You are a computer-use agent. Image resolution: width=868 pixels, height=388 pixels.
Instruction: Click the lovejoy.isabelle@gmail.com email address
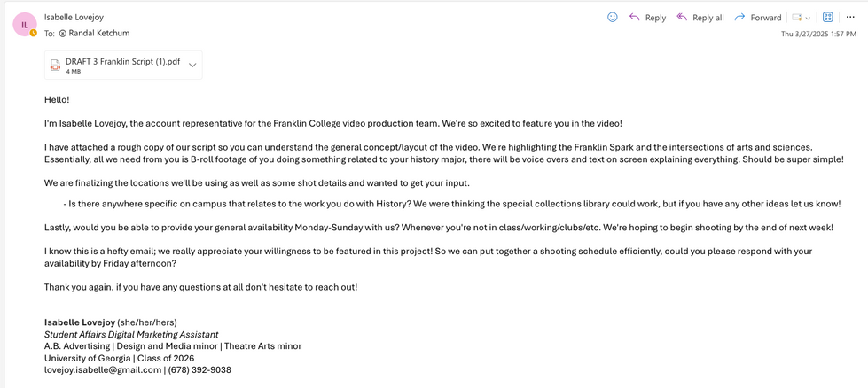(x=103, y=370)
